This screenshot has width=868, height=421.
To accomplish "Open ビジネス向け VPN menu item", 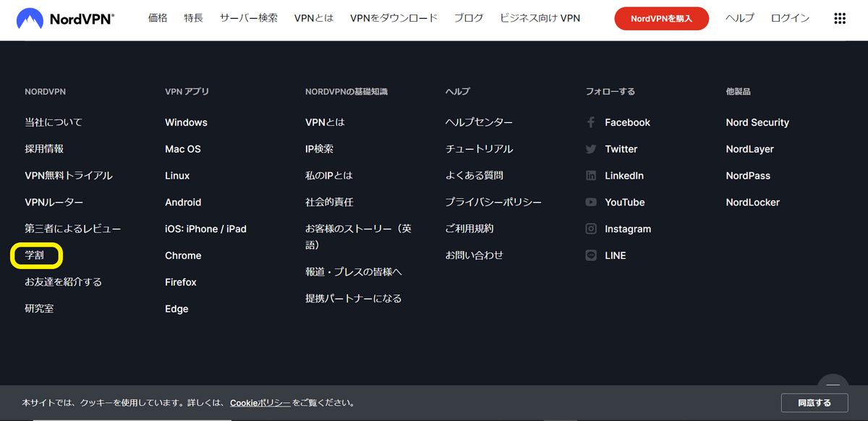I will tap(540, 18).
